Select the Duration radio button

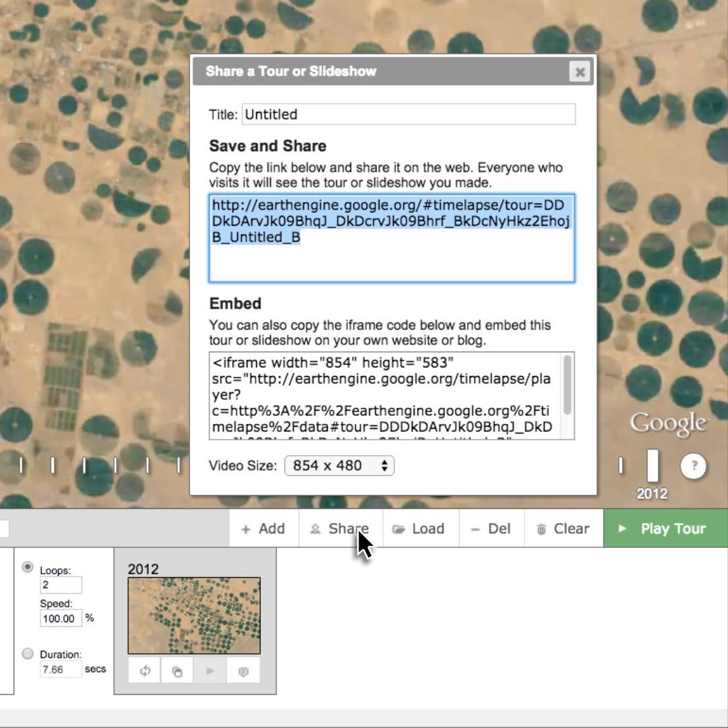pos(28,654)
